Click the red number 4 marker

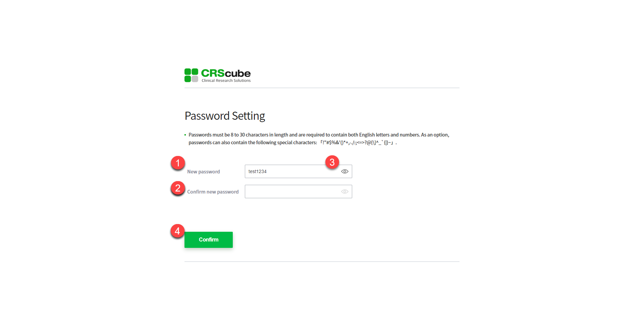coord(177,231)
